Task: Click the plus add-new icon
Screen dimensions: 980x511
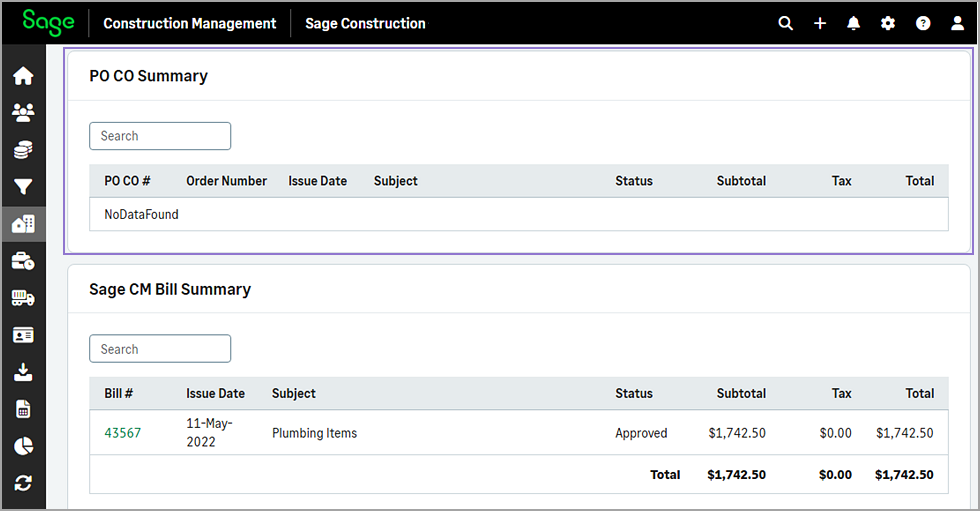Action: coord(820,24)
